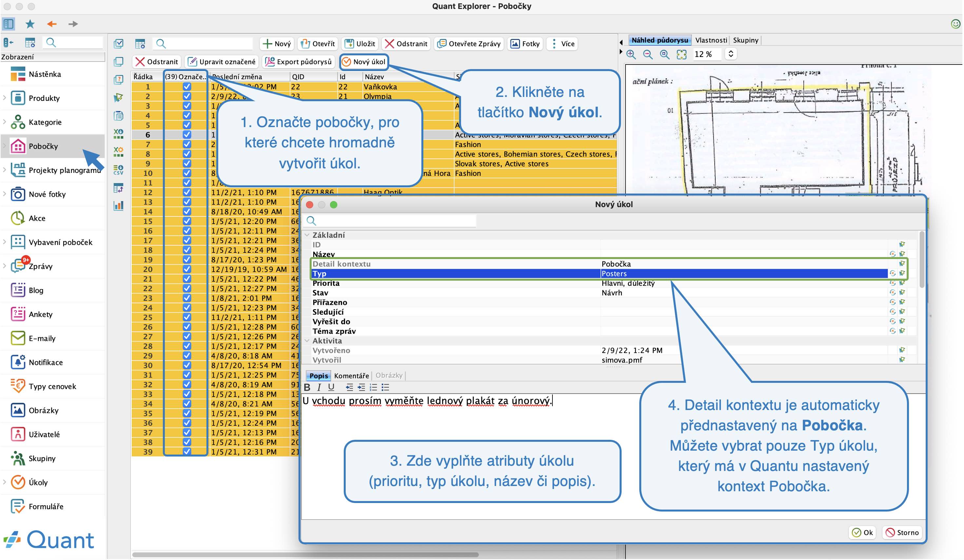Uncheck the checkbox in row 6

pyautogui.click(x=187, y=135)
